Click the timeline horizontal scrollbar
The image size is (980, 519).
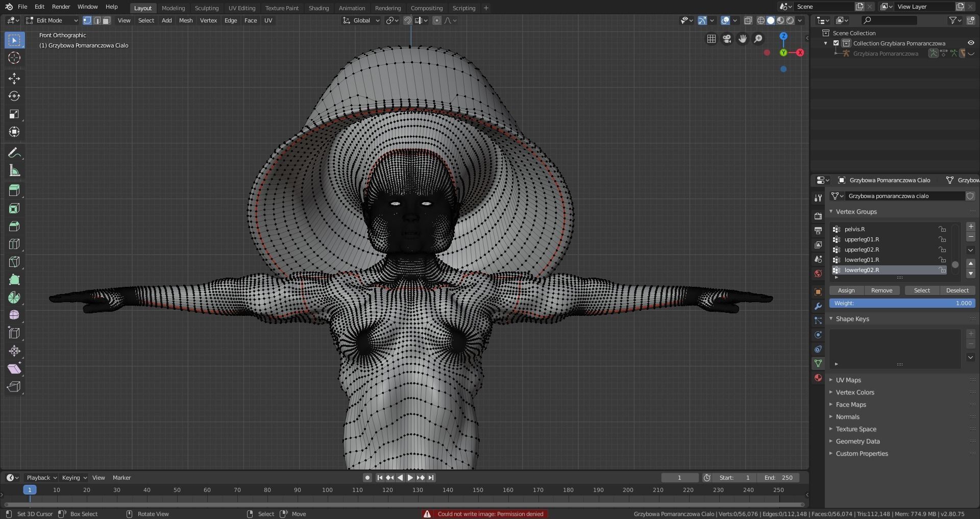(405, 505)
